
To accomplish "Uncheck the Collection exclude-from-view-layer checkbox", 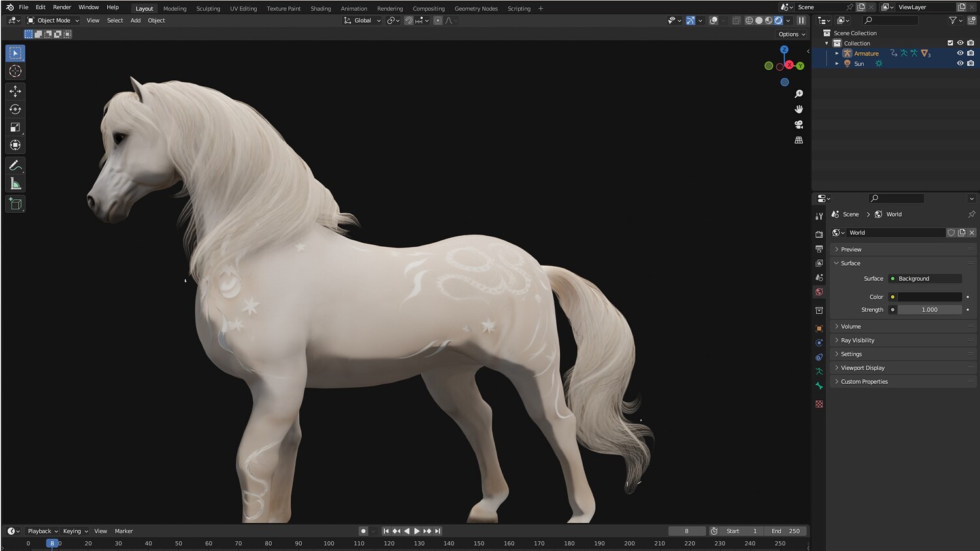I will (x=951, y=43).
